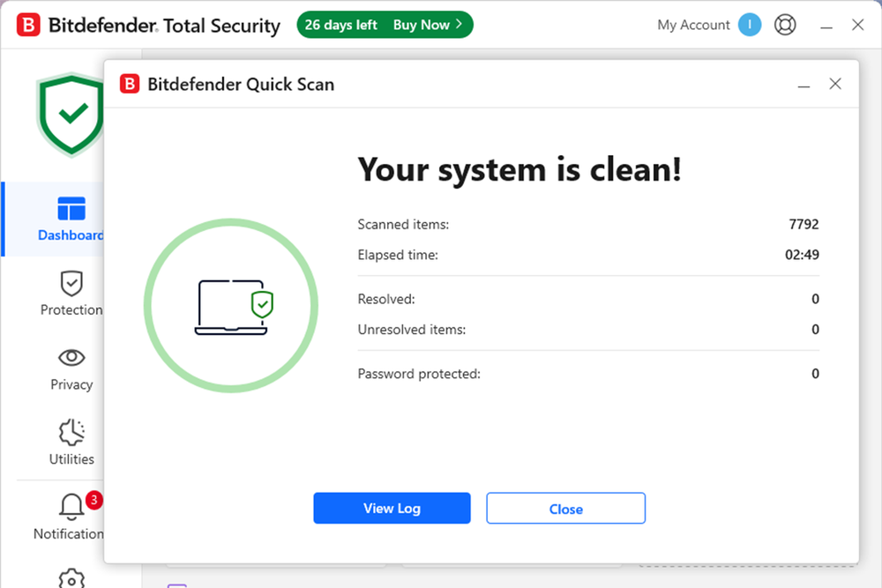Click the red B icon on the Quick Scan dialog
Screen dimensions: 882x588
pyautogui.click(x=129, y=84)
